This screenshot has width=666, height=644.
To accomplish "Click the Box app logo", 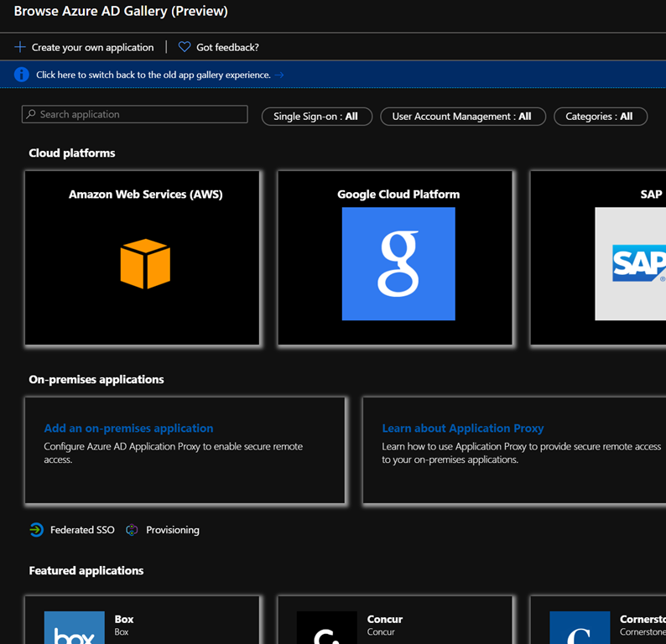I will pyautogui.click(x=74, y=629).
